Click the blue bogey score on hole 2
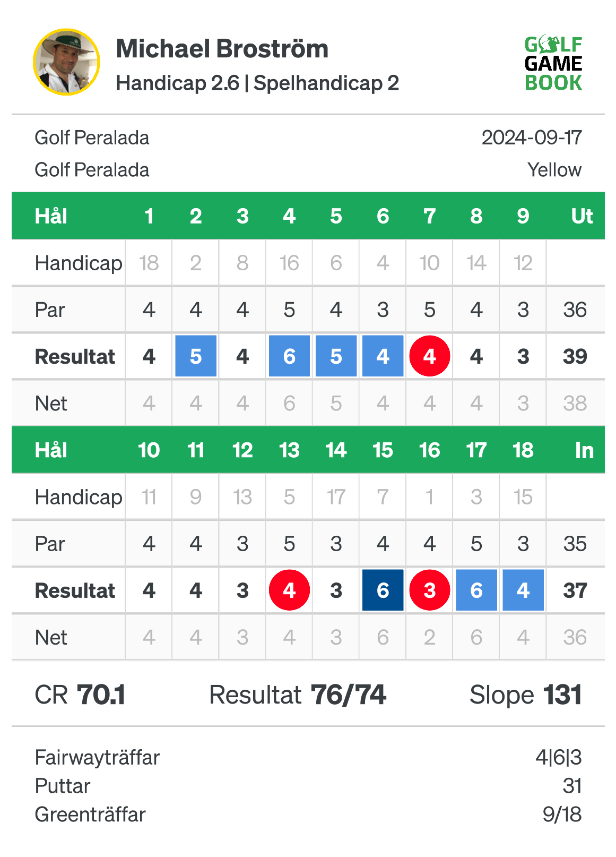 coord(196,356)
